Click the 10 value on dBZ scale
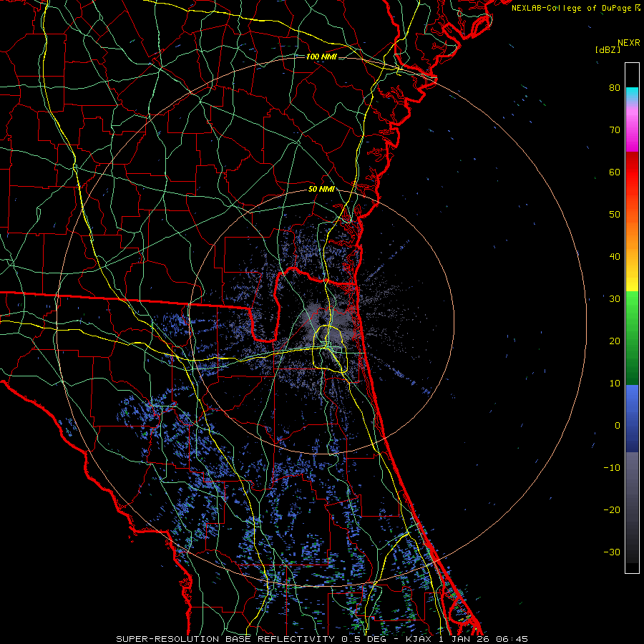Image resolution: width=644 pixels, height=644 pixels. 615,384
